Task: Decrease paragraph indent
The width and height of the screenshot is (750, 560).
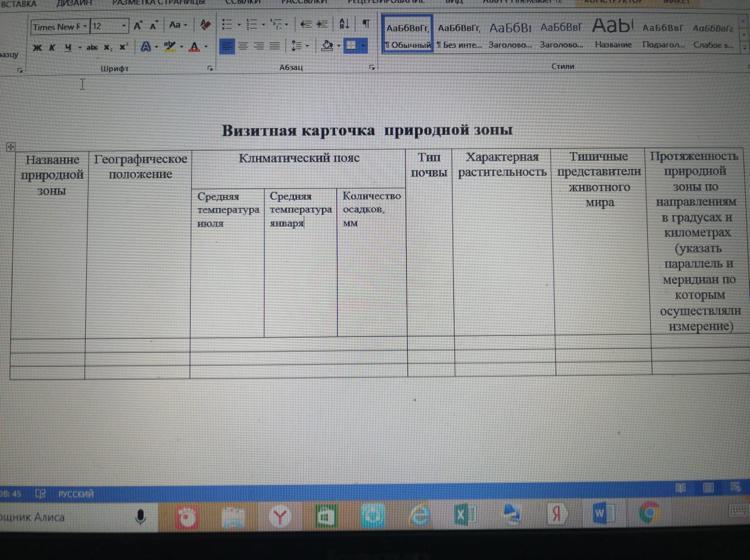Action: click(305, 24)
